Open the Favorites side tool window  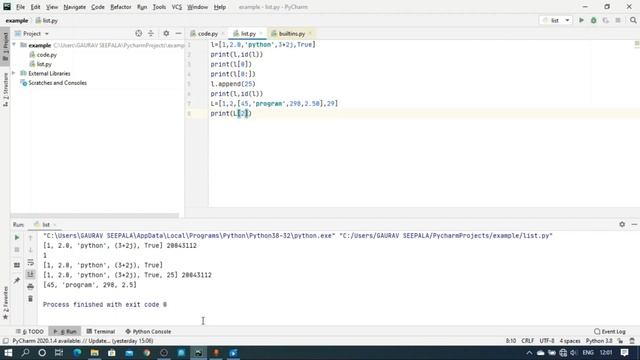click(5, 303)
